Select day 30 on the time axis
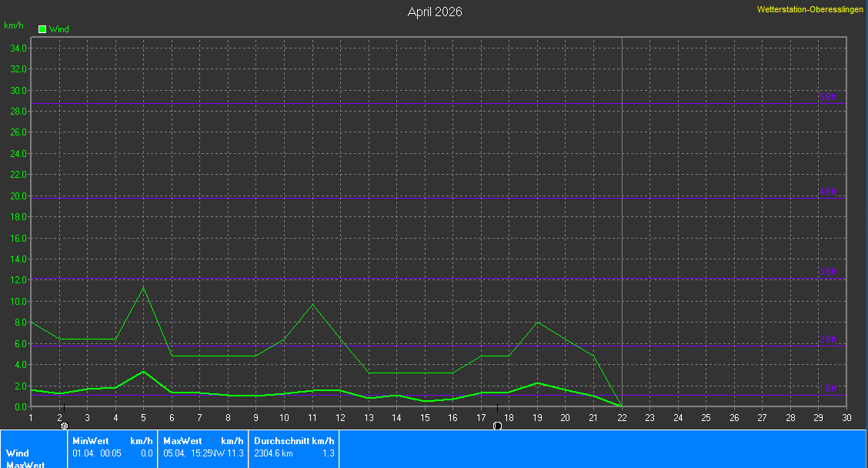This screenshot has width=868, height=468. [x=846, y=418]
